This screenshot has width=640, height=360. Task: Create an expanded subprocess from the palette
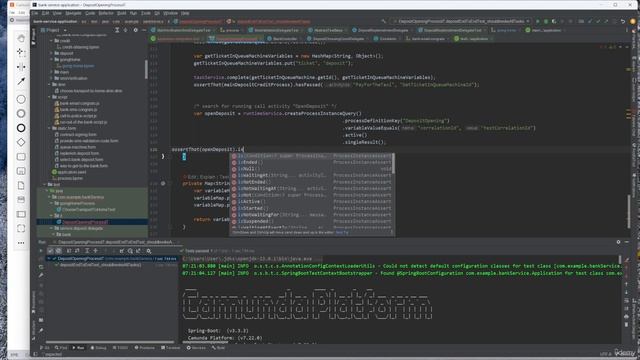pyautogui.click(x=21, y=171)
